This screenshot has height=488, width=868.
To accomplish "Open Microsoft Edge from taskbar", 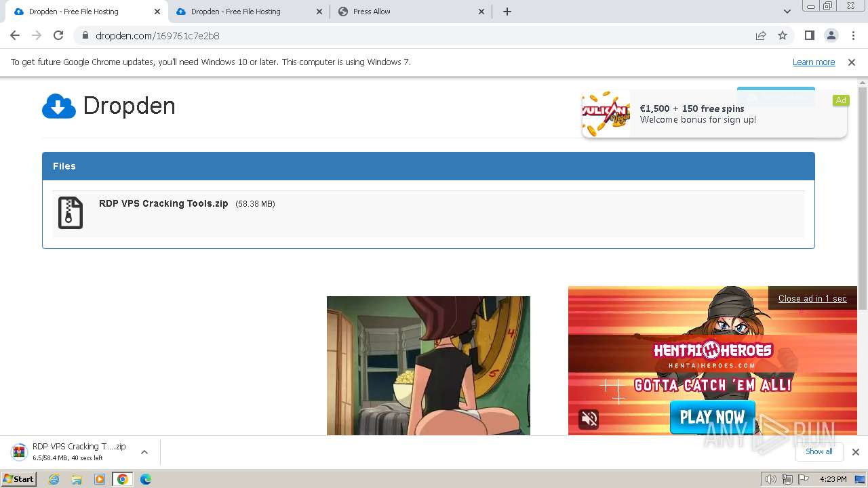I will [x=145, y=479].
